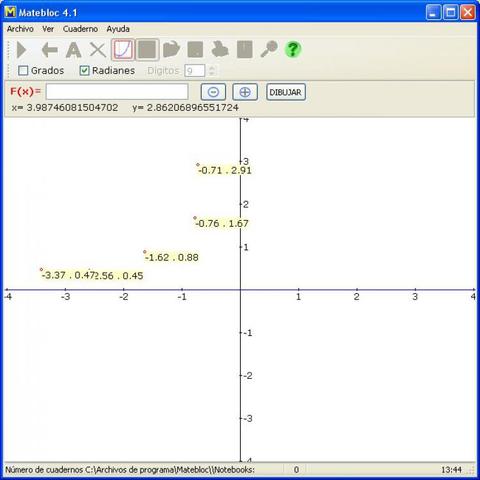Screen dimensions: 480x480
Task: Toggle the function graph curve icon
Action: tap(123, 50)
